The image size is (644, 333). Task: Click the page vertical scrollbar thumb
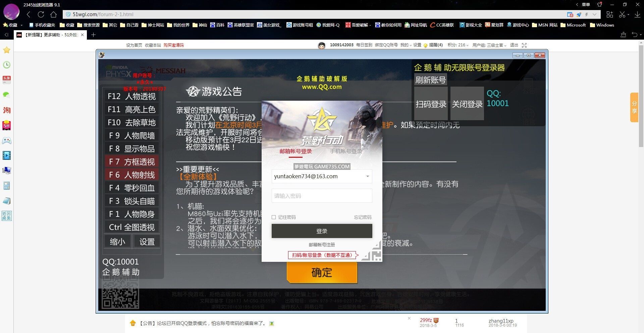click(641, 96)
